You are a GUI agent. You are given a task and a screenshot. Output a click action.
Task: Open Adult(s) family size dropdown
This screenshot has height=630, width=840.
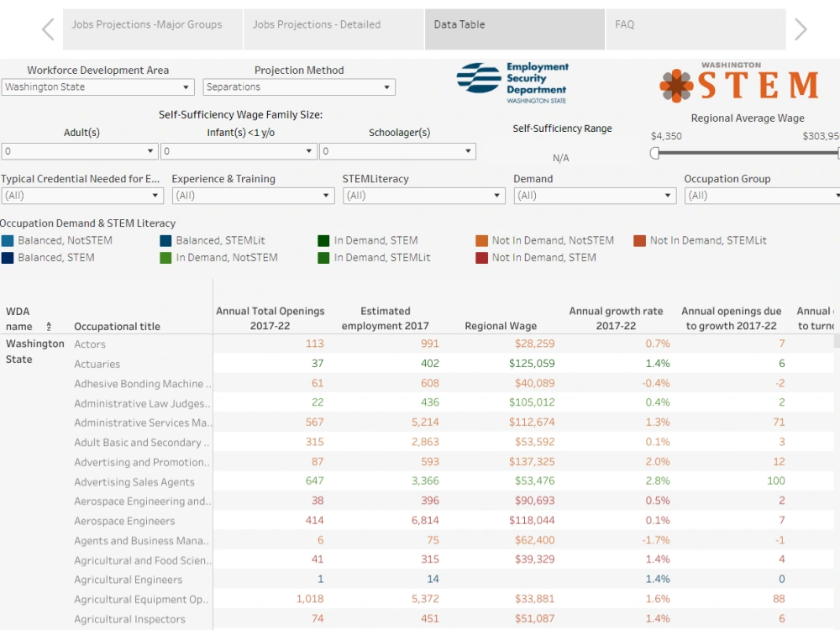79,151
